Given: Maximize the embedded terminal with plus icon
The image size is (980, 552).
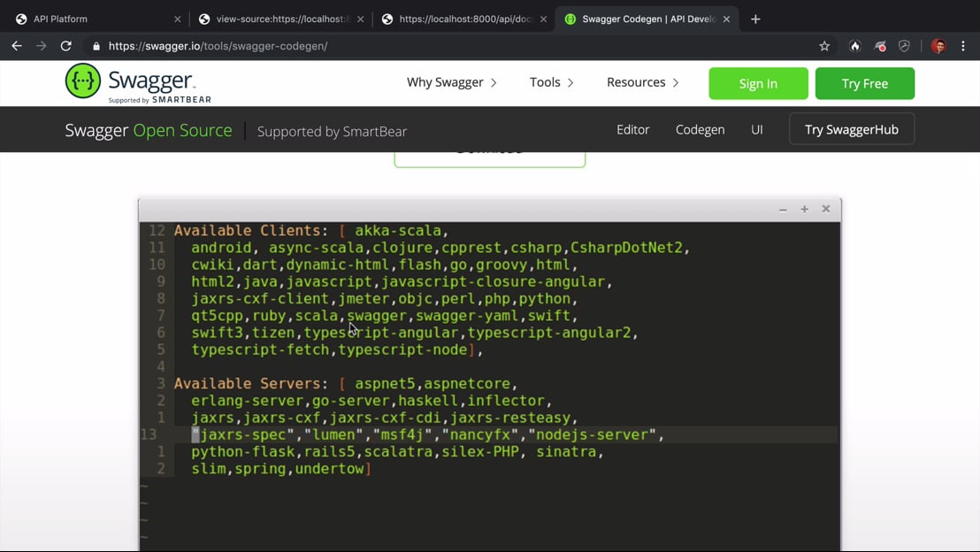Looking at the screenshot, I should tap(804, 209).
